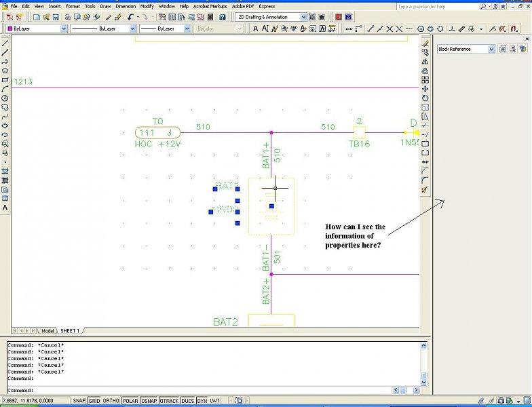Open the Format menu

click(x=72, y=7)
